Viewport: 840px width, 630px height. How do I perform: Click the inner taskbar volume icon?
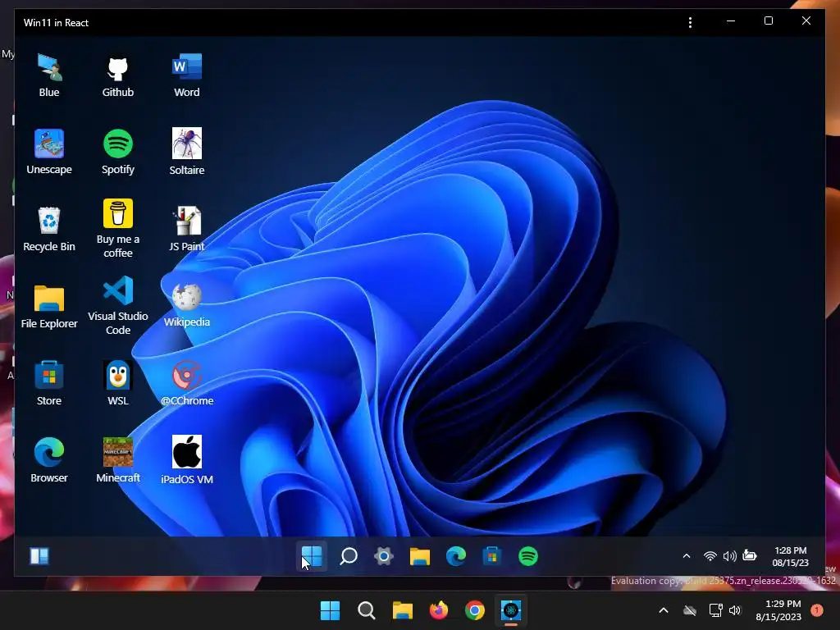(729, 556)
